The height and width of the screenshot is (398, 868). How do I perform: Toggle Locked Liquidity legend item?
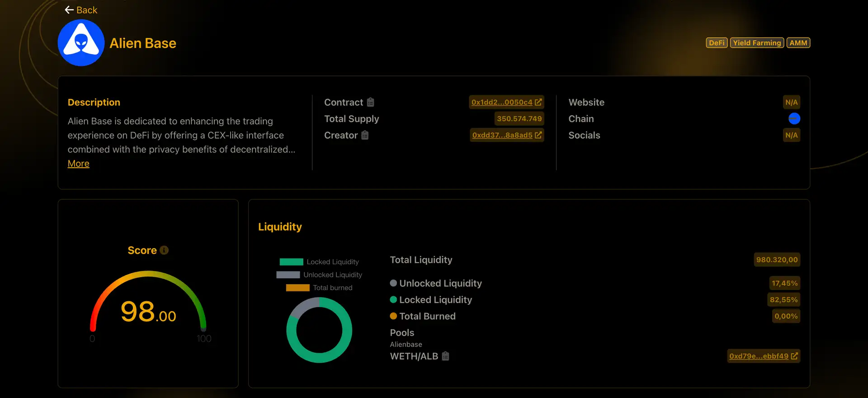(319, 262)
